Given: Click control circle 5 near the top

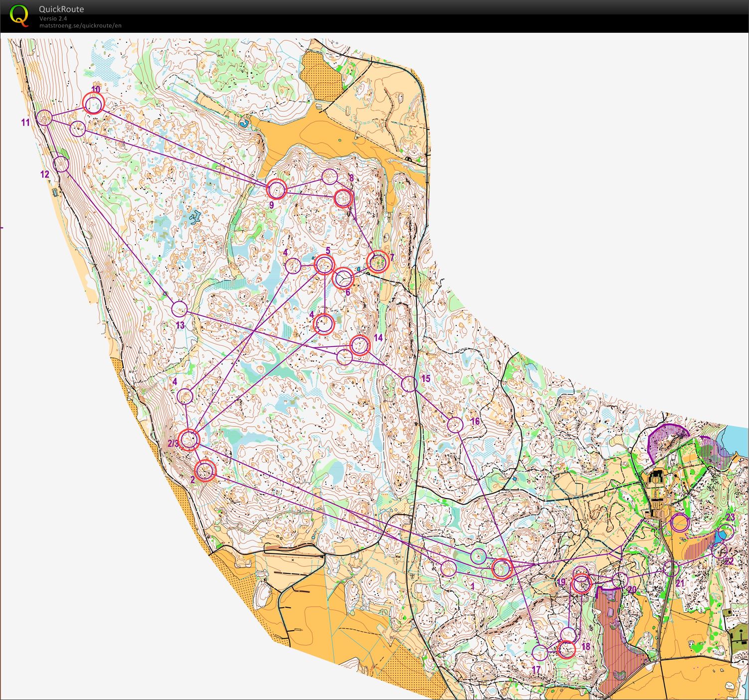Looking at the screenshot, I should tap(324, 265).
